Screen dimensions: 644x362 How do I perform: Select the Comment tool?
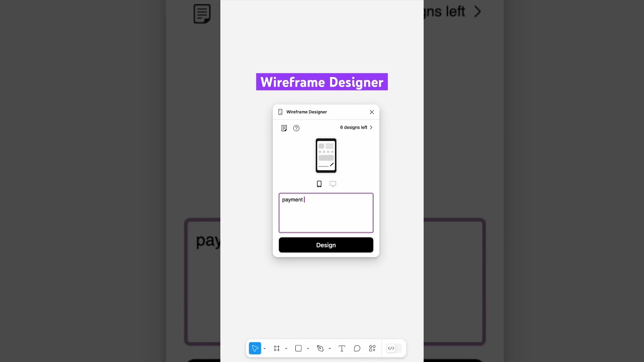click(x=357, y=348)
